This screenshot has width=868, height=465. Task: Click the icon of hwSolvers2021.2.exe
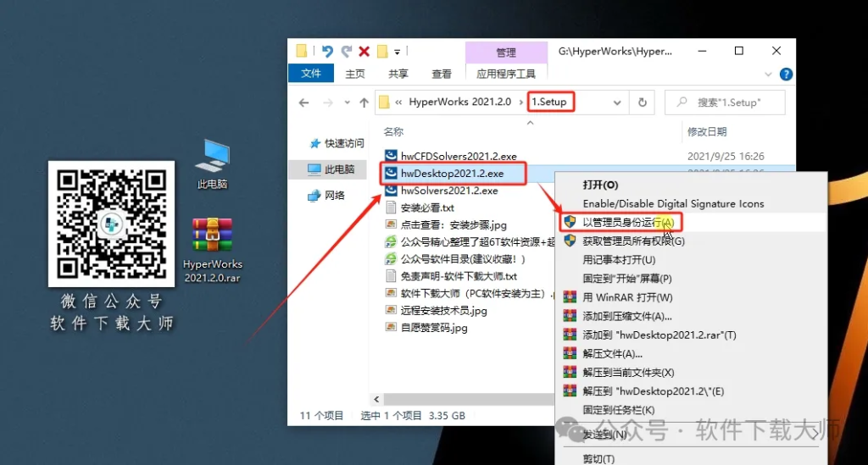click(391, 191)
